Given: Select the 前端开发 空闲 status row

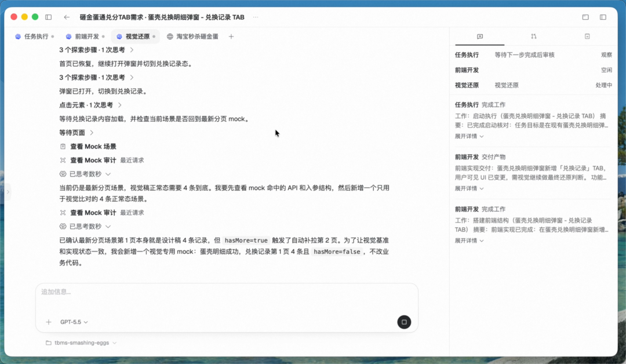Looking at the screenshot, I should (x=533, y=70).
